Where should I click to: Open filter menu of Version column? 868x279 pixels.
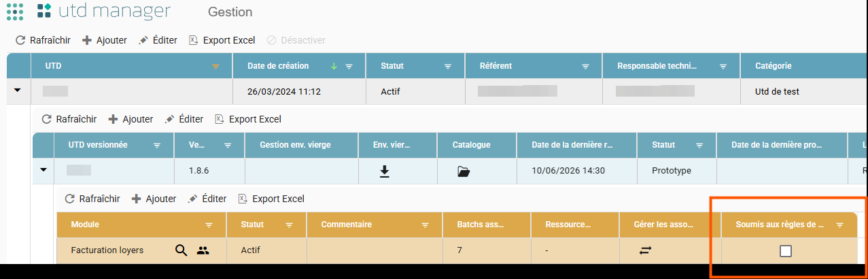(228, 146)
